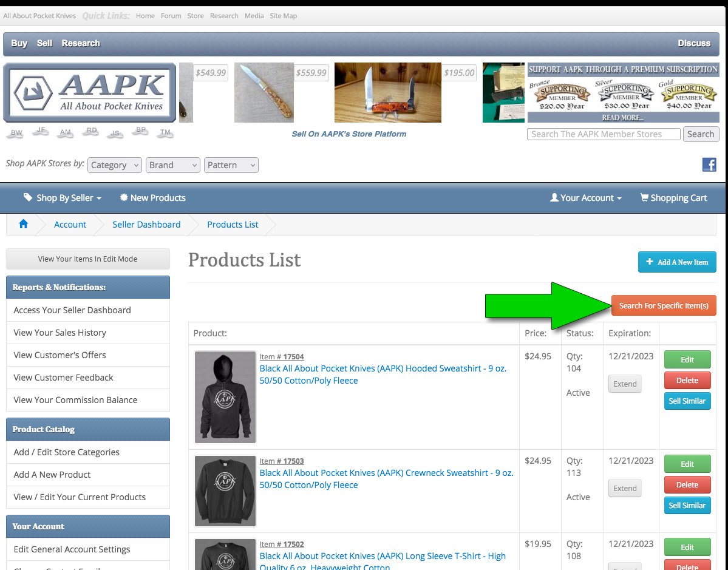Image resolution: width=728 pixels, height=570 pixels.
Task: Extend expiration for item 17503
Action: click(625, 488)
